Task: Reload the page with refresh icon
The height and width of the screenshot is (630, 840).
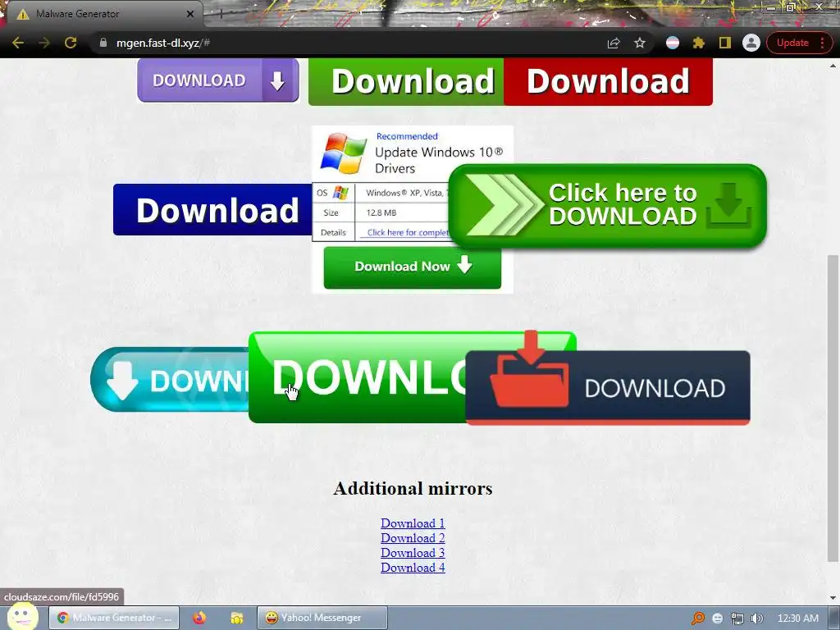Action: (71, 43)
